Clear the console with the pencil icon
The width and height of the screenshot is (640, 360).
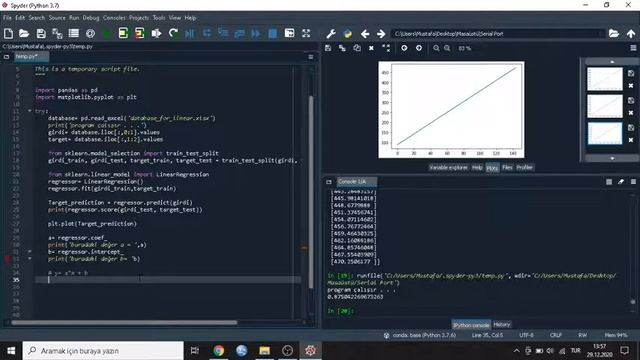(x=621, y=182)
